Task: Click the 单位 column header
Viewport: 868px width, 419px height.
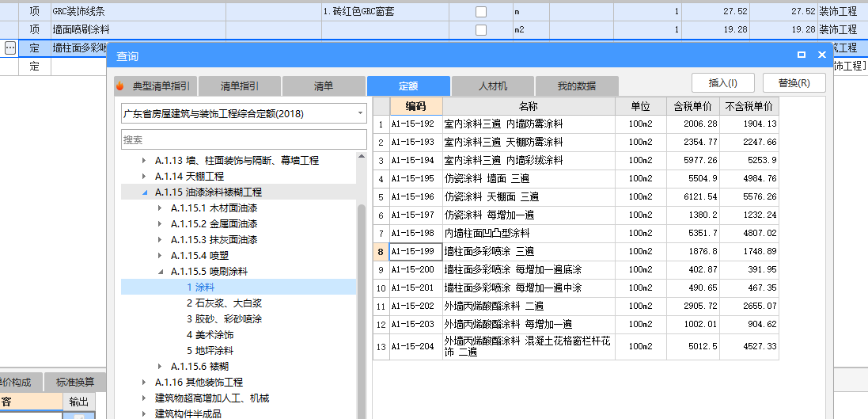Action: point(640,106)
